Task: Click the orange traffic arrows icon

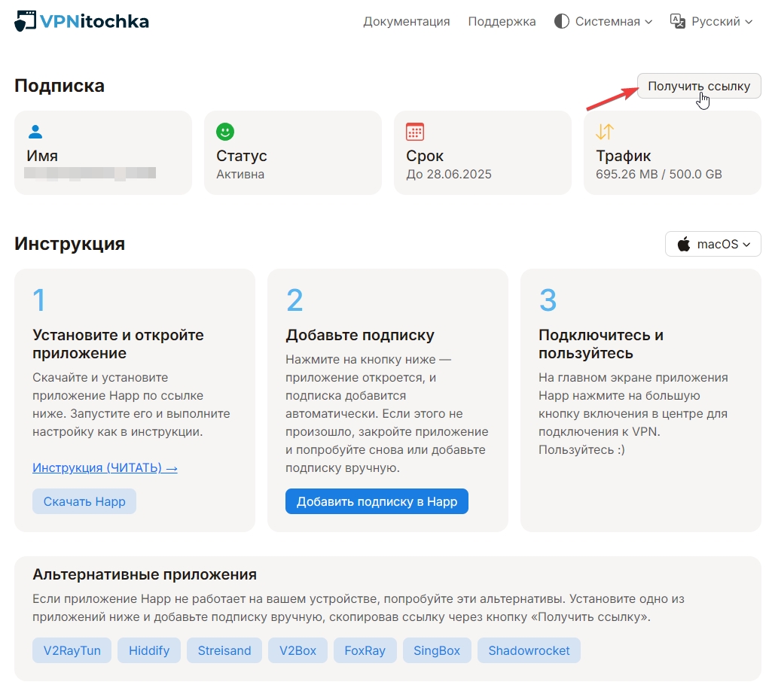Action: (x=604, y=132)
